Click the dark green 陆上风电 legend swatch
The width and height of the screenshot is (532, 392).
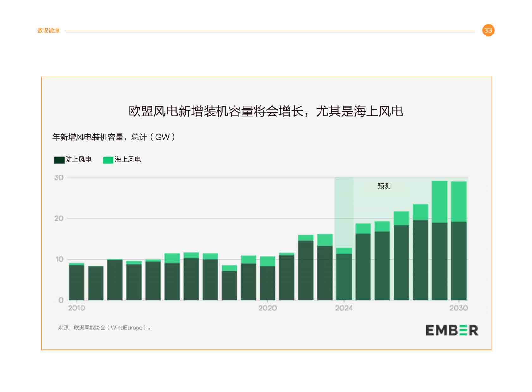(59, 160)
